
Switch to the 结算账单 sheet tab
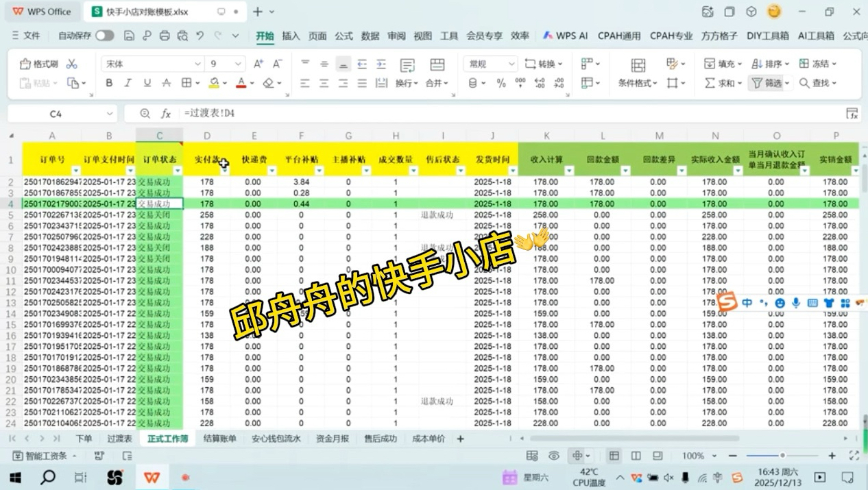click(220, 439)
